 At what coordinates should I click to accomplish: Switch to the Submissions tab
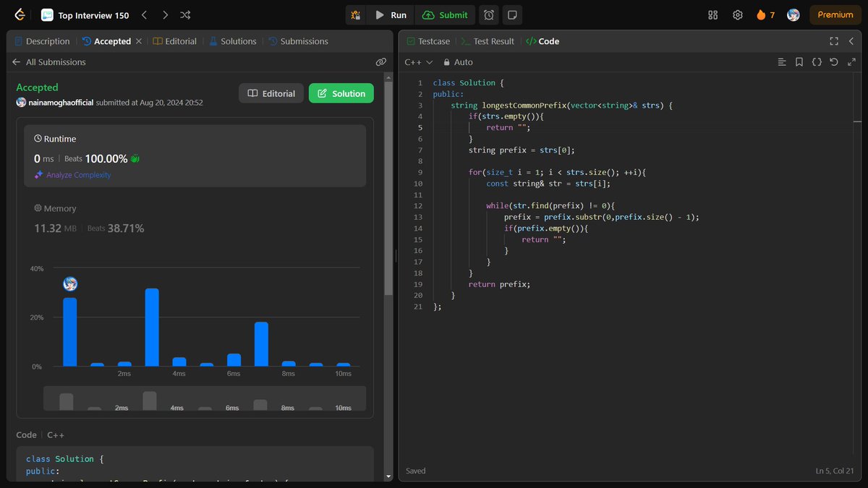click(298, 41)
